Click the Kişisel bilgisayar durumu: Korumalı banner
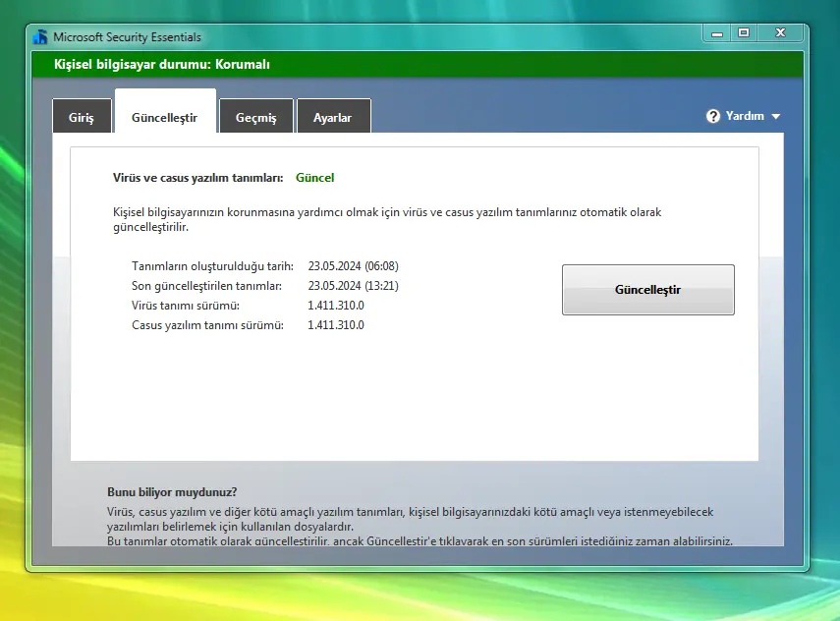This screenshot has height=621, width=840. pyautogui.click(x=418, y=64)
